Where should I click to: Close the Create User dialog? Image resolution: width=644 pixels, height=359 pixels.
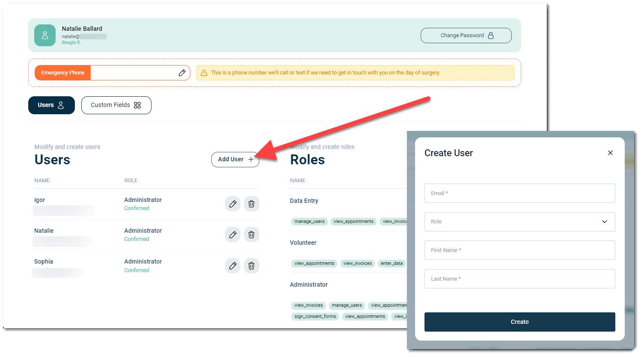(x=610, y=153)
